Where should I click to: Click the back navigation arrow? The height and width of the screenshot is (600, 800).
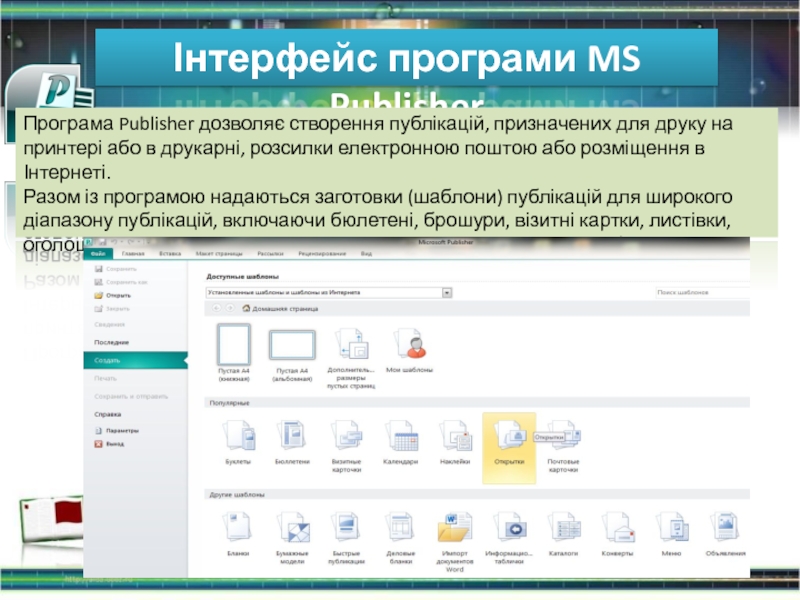point(216,308)
